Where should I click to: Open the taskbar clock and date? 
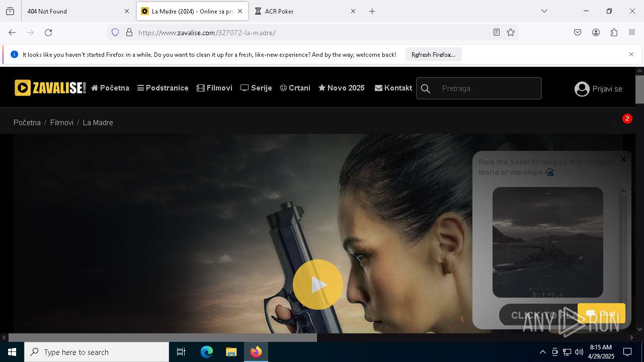(x=601, y=352)
